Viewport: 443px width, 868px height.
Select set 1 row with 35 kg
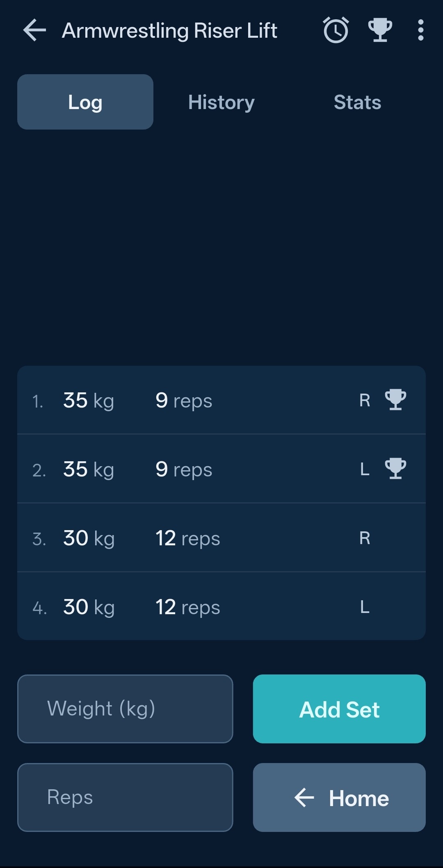(x=185, y=400)
